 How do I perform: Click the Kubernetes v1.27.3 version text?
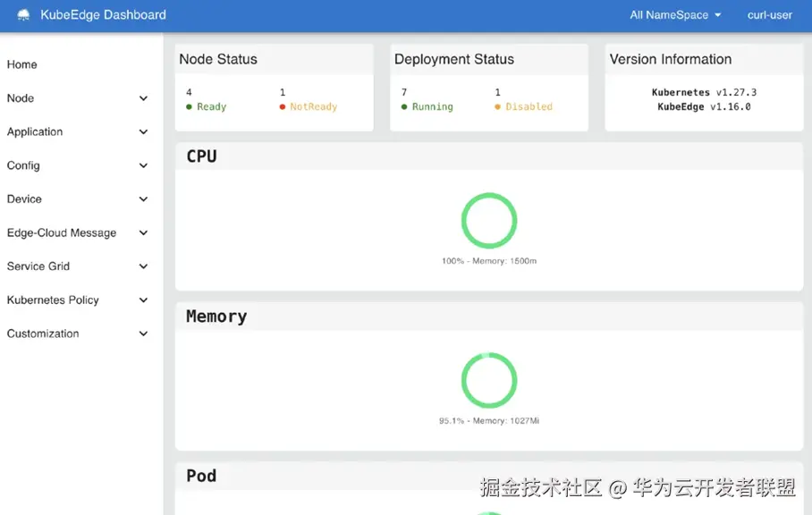coord(704,93)
